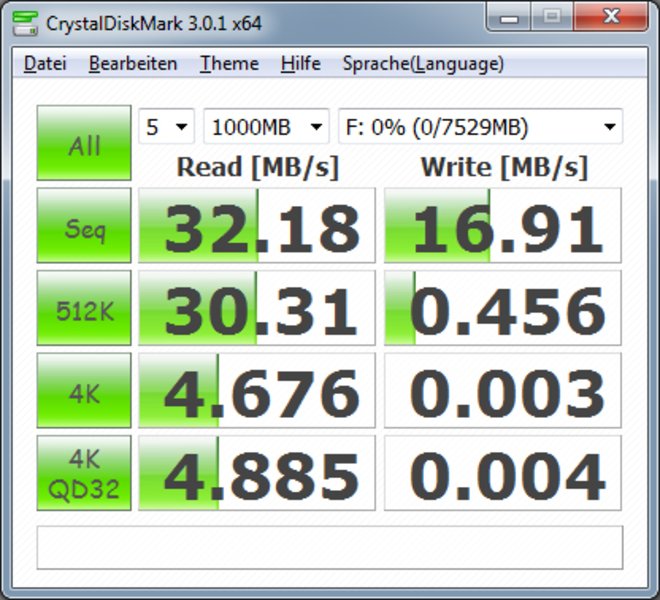This screenshot has height=600, width=660.
Task: Click the Read [MB/s] column header
Action: [x=258, y=168]
